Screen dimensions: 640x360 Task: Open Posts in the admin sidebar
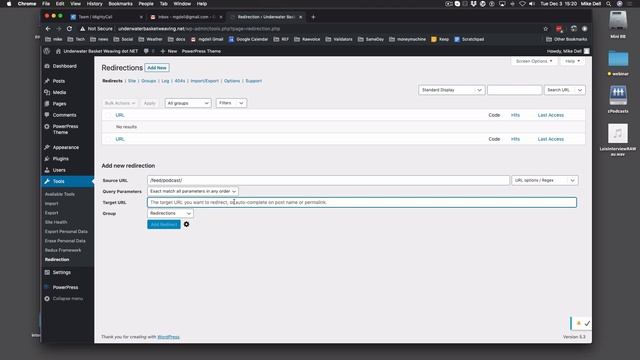point(58,81)
